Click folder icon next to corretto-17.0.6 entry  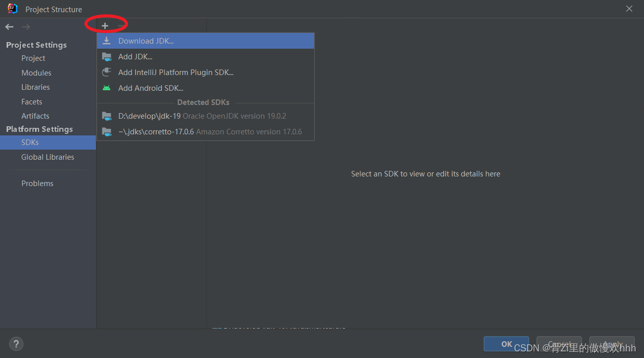click(x=107, y=132)
